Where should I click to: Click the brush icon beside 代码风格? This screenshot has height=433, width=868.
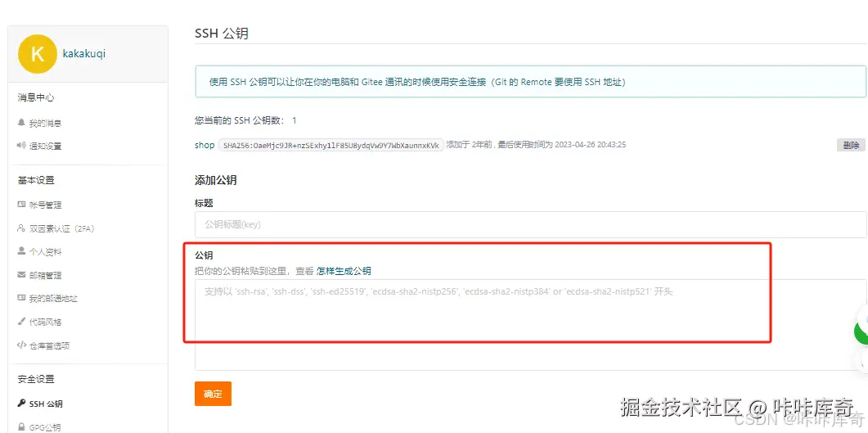[21, 321]
